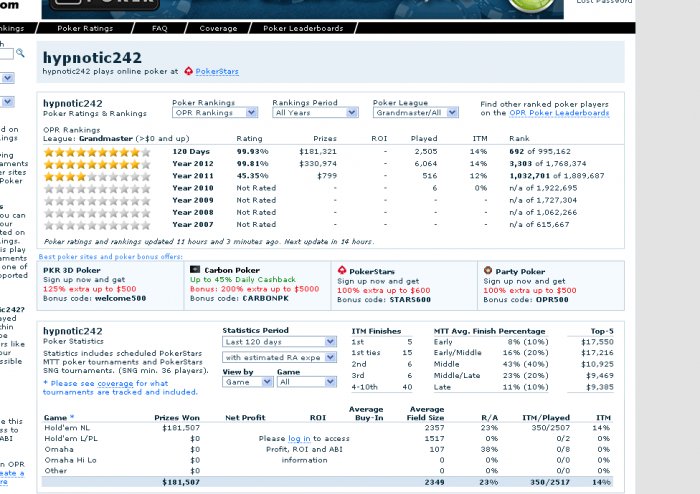The width and height of the screenshot is (700, 494).
Task: Click the 'Best poker sites and poker bonus offers' link
Action: 111,257
